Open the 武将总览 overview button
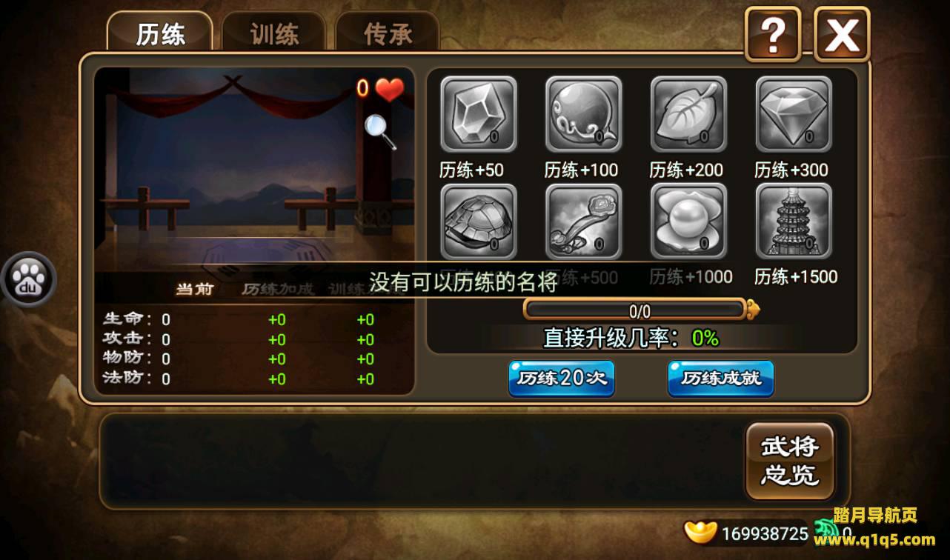 [x=790, y=461]
